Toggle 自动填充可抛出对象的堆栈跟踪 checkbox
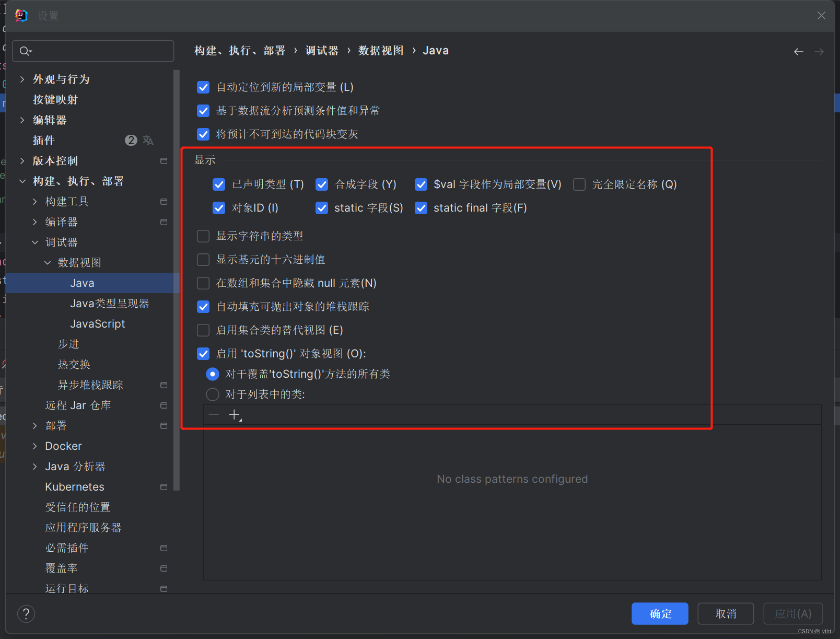The height and width of the screenshot is (639, 840). point(203,307)
